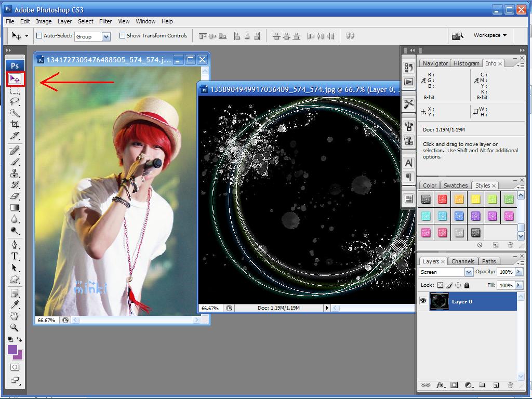
Task: Select the Crop tool
Action: click(x=15, y=125)
